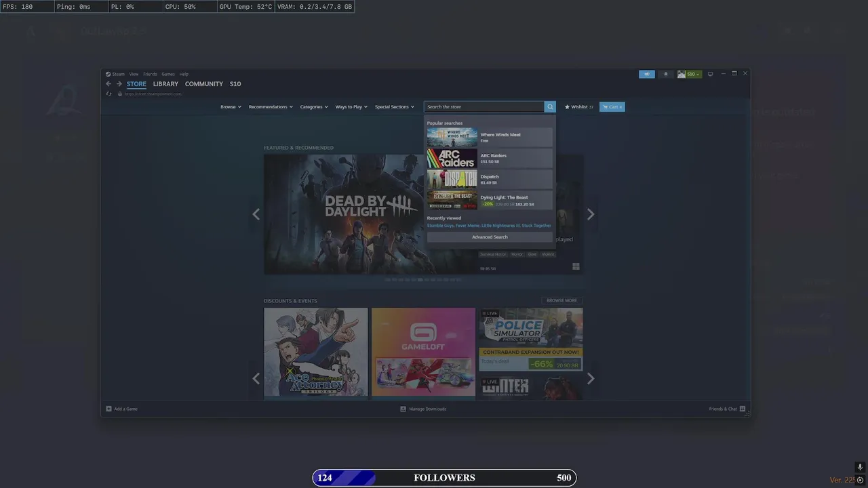
Task: Open the Police Simulator live deal
Action: [531, 339]
